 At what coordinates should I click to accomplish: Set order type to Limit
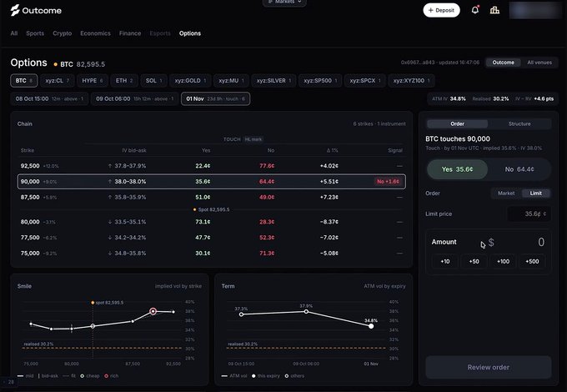click(x=536, y=193)
